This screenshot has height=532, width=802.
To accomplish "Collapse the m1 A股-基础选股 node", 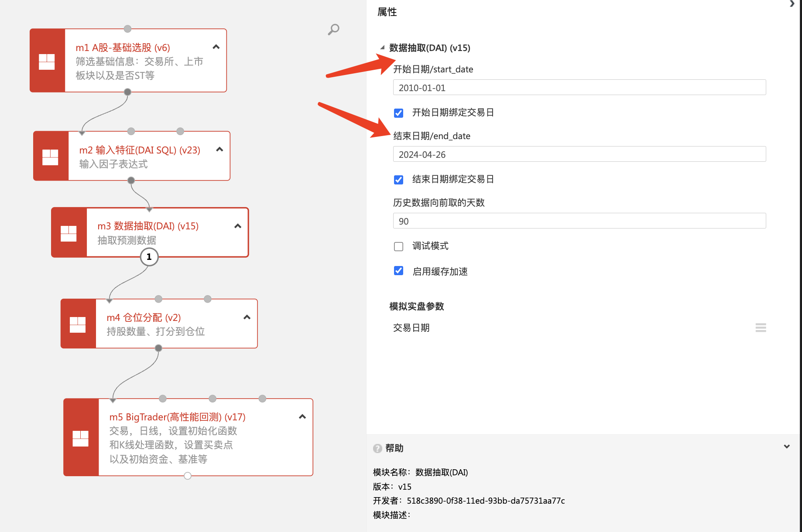I will [x=216, y=47].
